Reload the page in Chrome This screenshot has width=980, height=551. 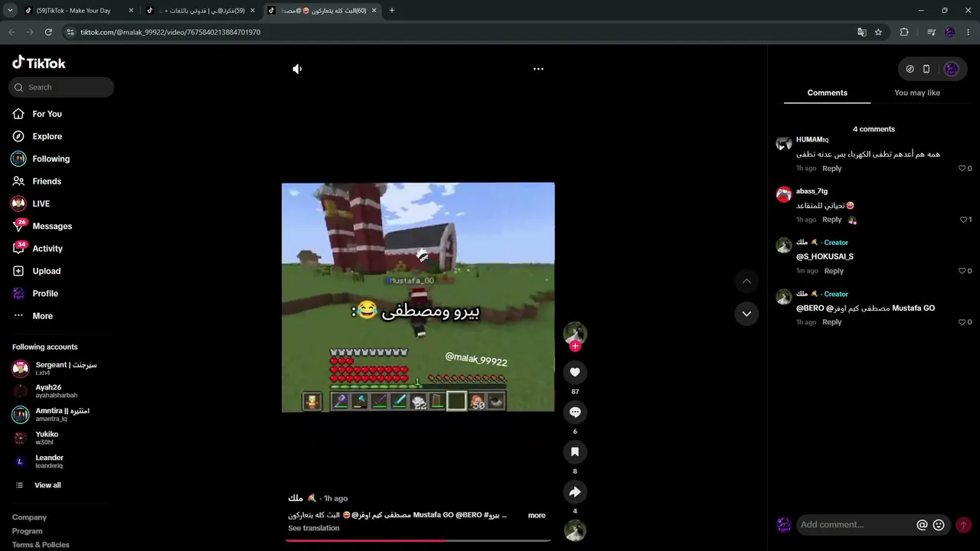click(x=48, y=32)
